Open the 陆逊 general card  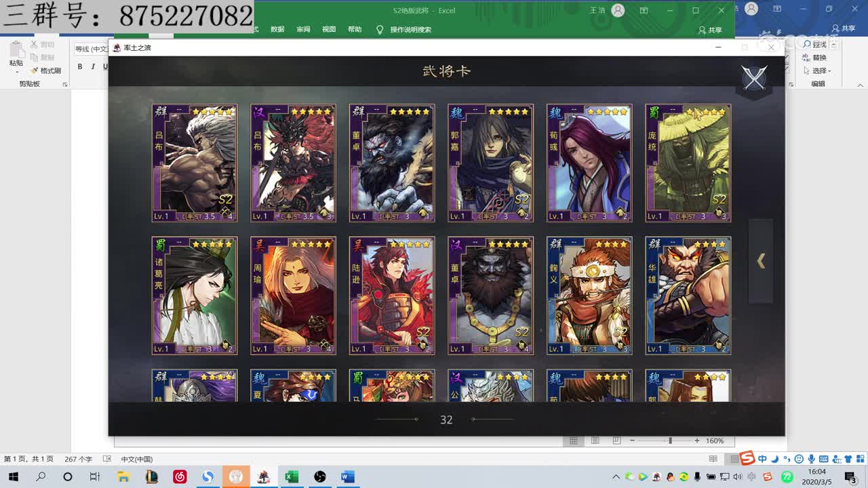(x=392, y=296)
